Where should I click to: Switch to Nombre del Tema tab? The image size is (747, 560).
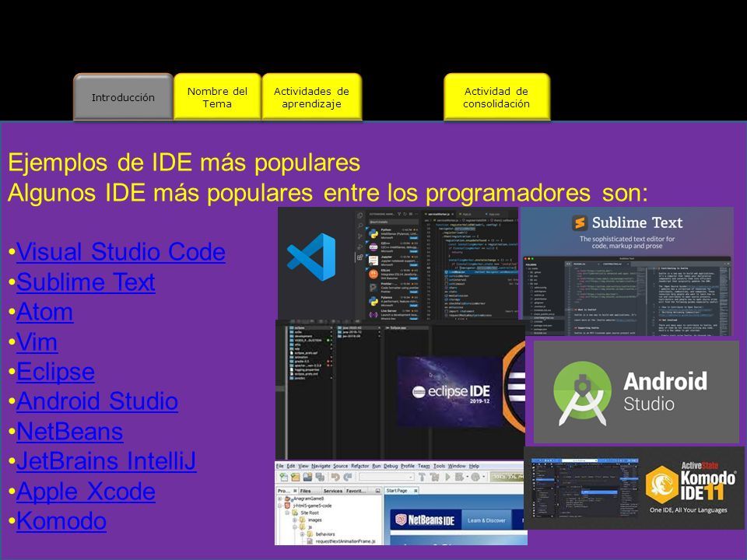pyautogui.click(x=217, y=97)
